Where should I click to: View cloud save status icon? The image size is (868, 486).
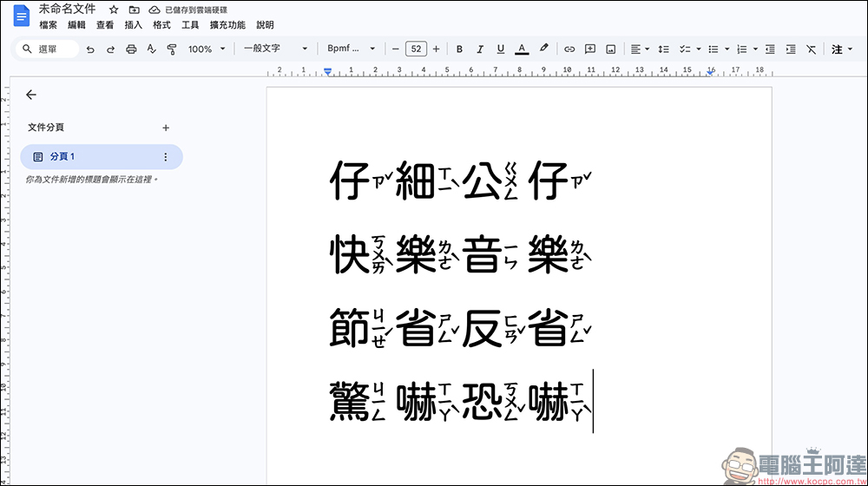click(x=155, y=10)
